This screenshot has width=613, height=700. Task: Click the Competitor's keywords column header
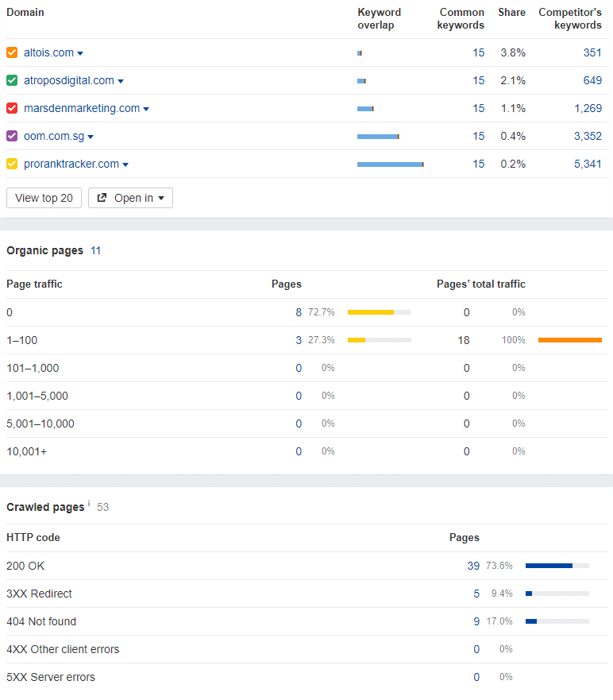[x=570, y=19]
